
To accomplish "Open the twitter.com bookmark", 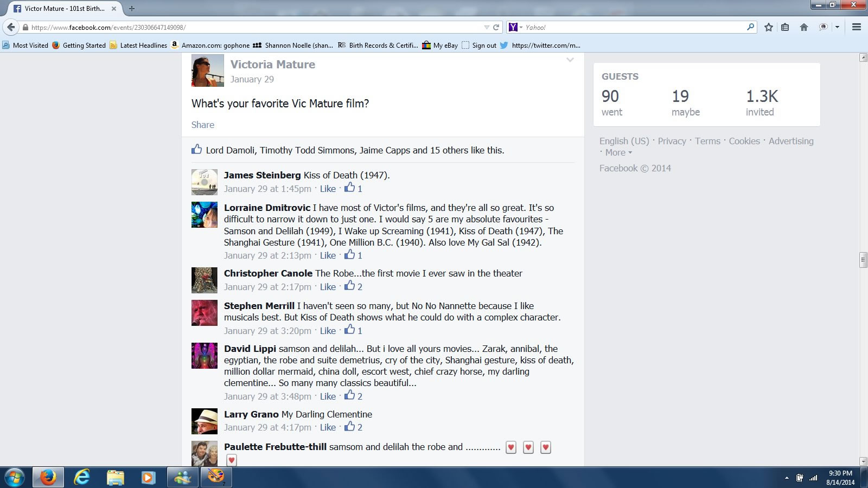I will [540, 45].
